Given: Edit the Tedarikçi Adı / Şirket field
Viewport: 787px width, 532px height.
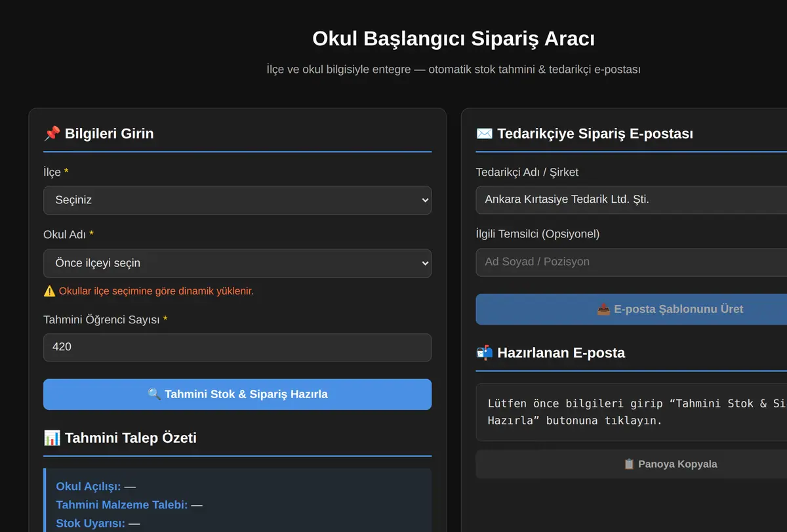Looking at the screenshot, I should [x=632, y=199].
